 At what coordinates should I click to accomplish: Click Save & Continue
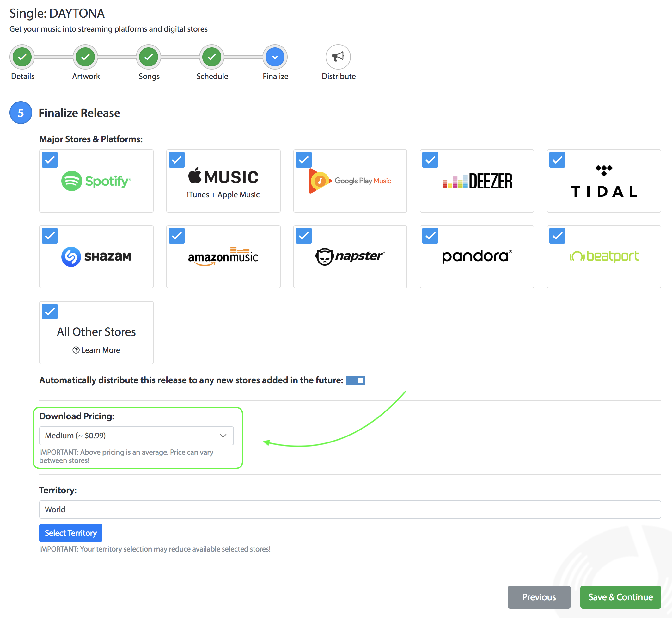point(620,597)
